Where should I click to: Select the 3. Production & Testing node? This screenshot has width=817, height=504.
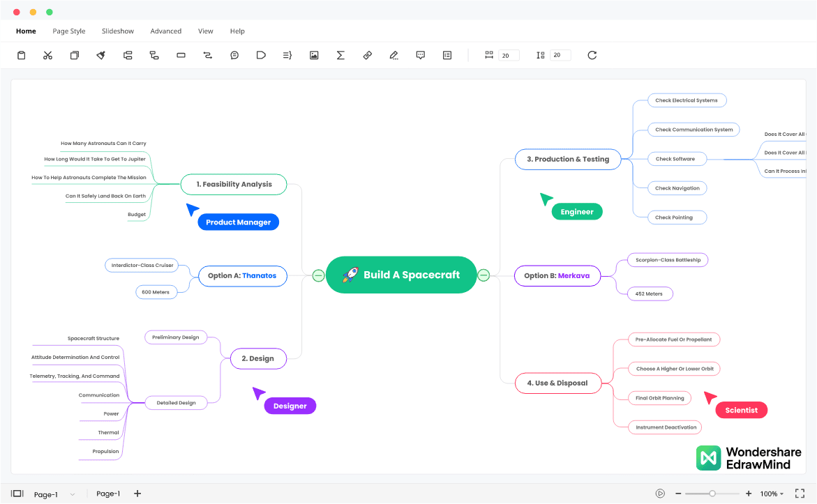567,159
